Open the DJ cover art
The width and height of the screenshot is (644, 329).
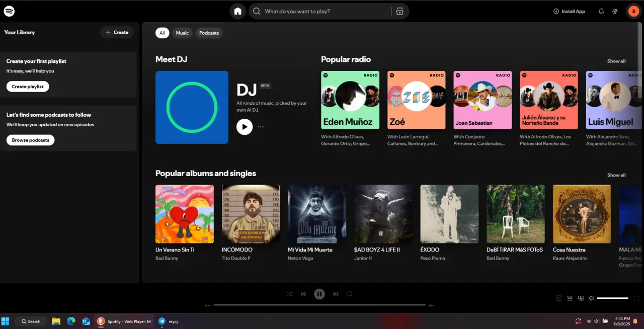192,107
